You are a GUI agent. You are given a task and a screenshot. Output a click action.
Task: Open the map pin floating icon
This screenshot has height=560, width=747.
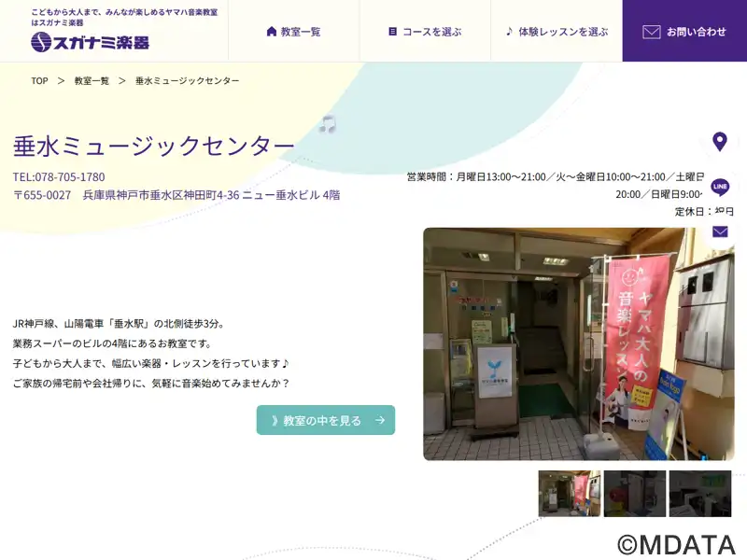(x=719, y=142)
